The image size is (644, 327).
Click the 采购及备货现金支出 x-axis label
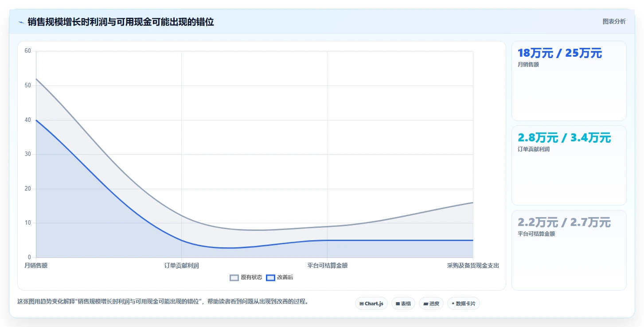click(x=473, y=265)
